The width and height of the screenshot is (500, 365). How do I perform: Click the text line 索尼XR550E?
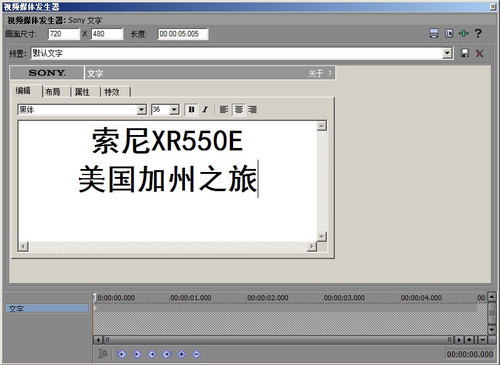pos(167,141)
